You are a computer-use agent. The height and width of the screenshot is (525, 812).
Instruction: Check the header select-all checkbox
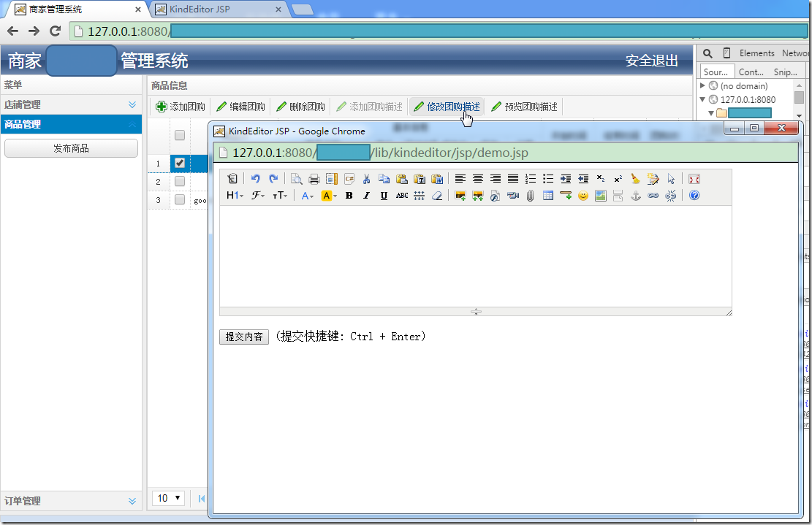tap(180, 135)
